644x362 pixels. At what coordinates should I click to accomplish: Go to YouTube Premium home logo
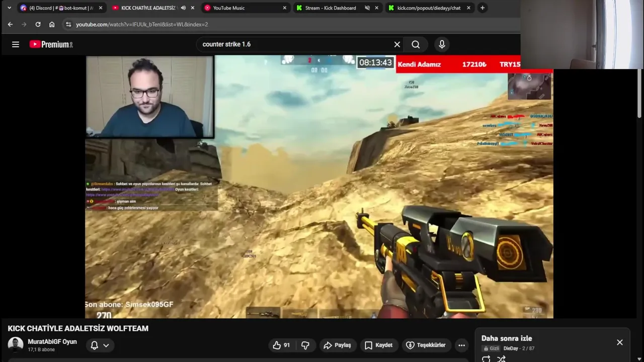[x=51, y=44]
